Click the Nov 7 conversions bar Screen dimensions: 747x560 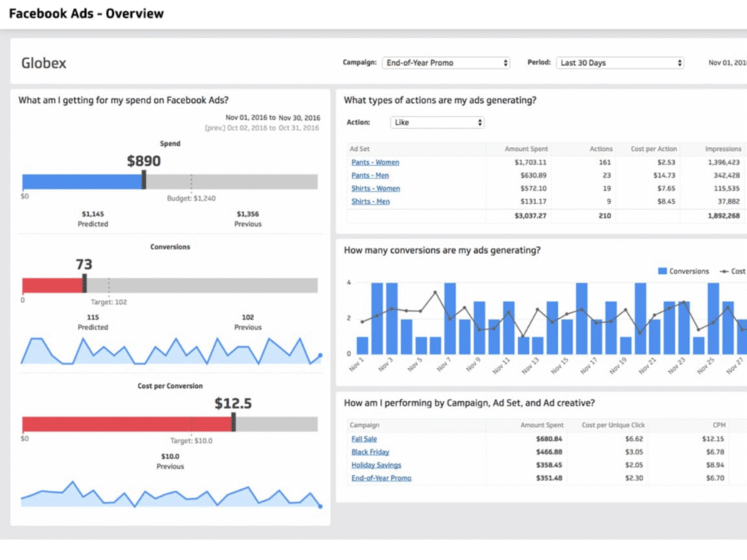449,319
